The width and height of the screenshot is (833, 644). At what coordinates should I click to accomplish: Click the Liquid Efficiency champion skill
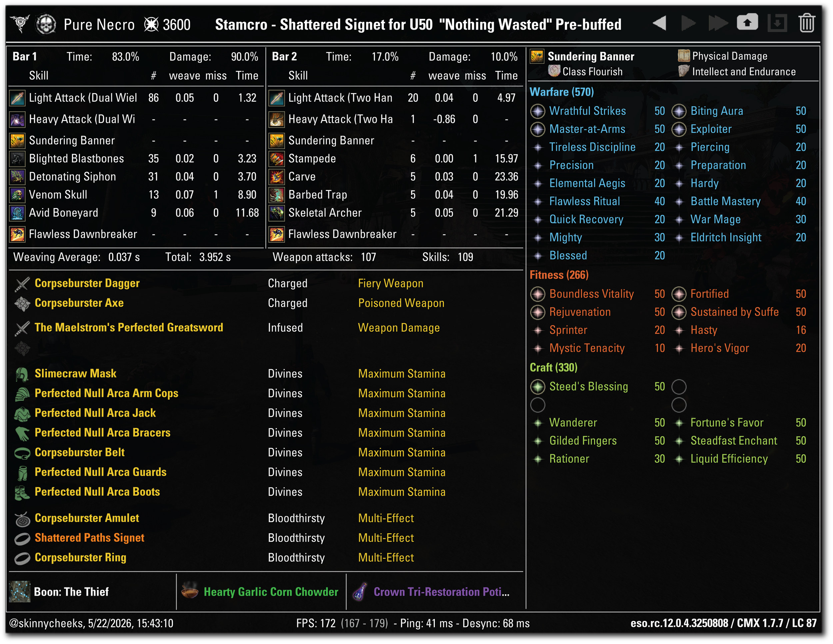tap(729, 459)
